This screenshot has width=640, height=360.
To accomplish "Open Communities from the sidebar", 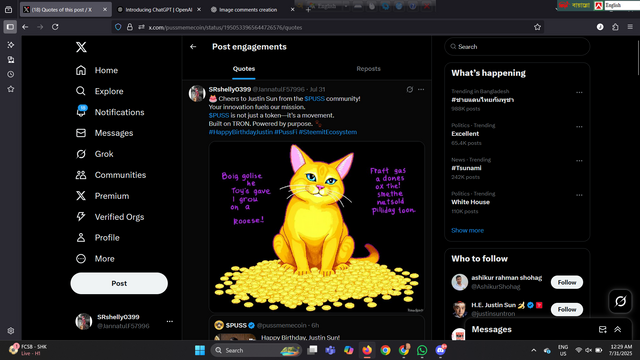I will (x=111, y=175).
